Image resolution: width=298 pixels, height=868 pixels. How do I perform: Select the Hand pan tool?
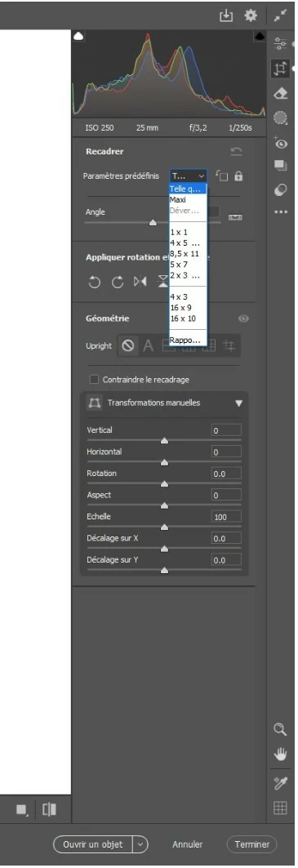click(x=280, y=754)
